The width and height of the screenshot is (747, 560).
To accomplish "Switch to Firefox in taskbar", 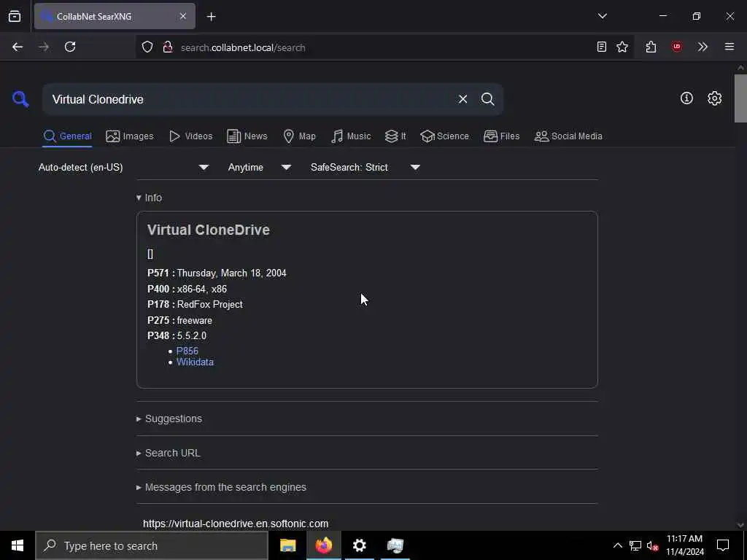I will [323, 545].
